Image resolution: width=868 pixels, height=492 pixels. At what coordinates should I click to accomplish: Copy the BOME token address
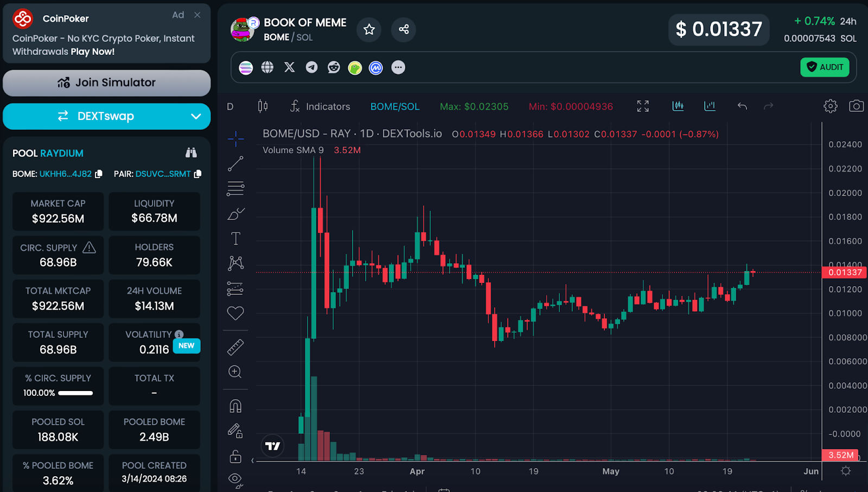pyautogui.click(x=99, y=174)
